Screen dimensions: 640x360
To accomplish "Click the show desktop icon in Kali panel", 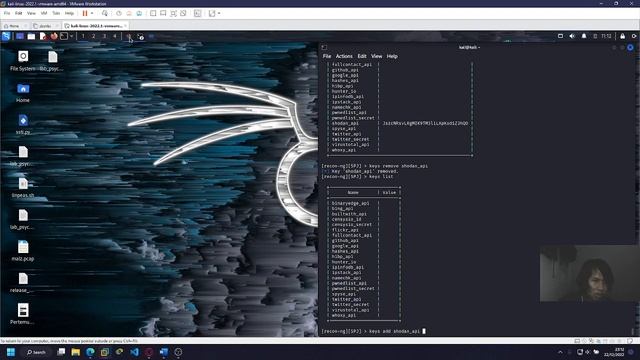I will [x=20, y=36].
